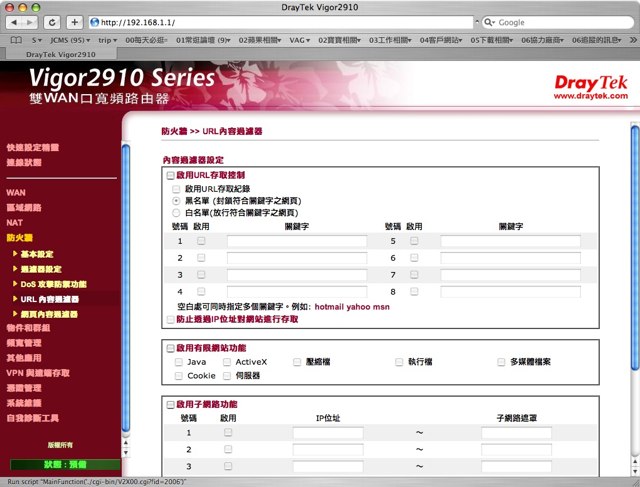Go forward with the browser forward arrow
Image resolution: width=640 pixels, height=487 pixels.
coord(30,22)
